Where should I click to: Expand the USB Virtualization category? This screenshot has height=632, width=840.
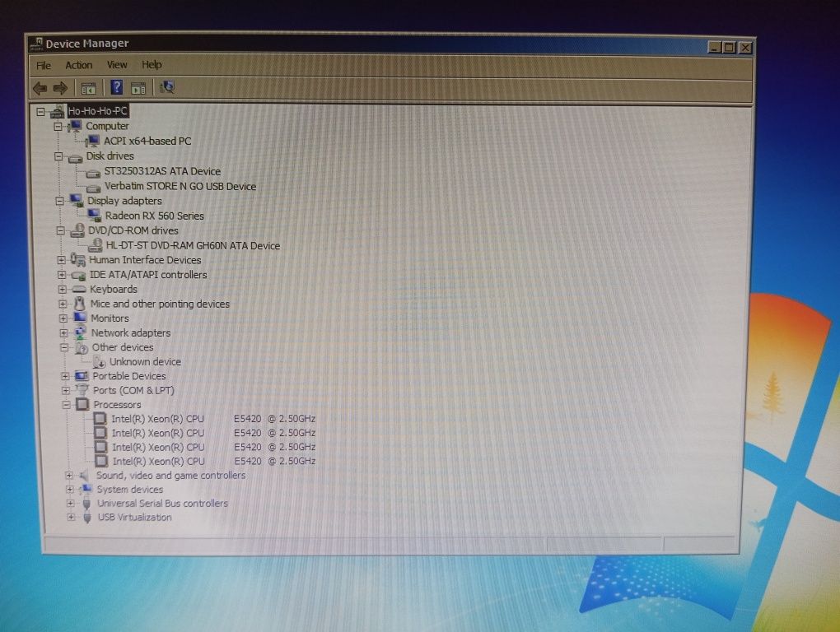click(71, 517)
